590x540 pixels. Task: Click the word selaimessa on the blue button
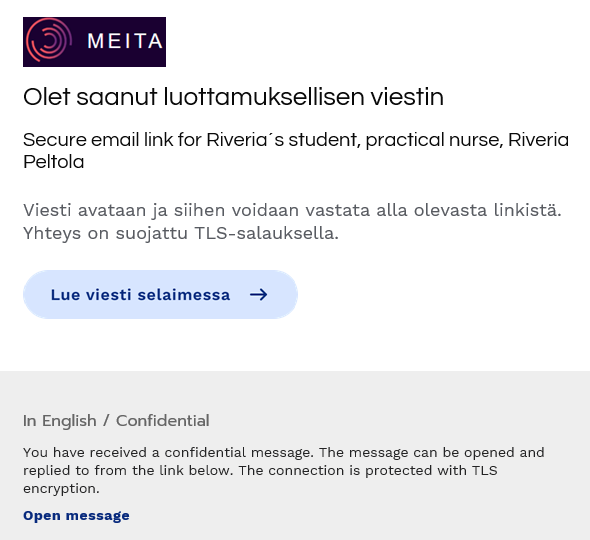pos(184,295)
